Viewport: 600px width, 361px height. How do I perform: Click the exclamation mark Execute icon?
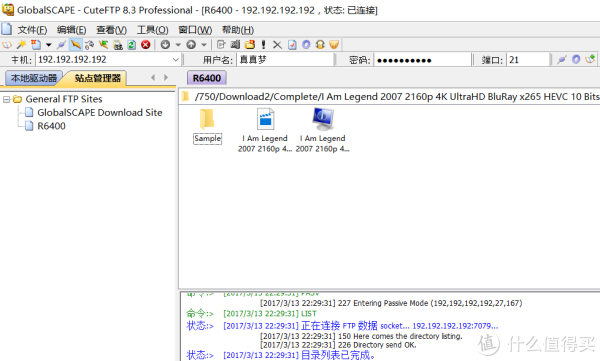[x=263, y=45]
